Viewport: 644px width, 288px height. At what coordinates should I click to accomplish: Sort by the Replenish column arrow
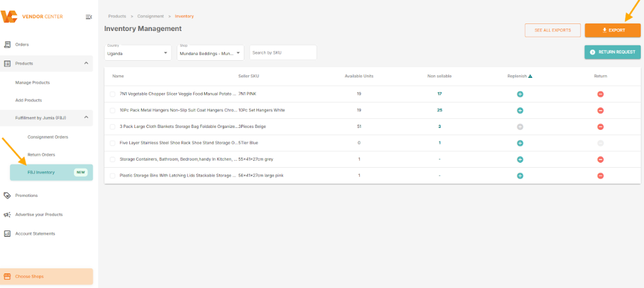[530, 76]
